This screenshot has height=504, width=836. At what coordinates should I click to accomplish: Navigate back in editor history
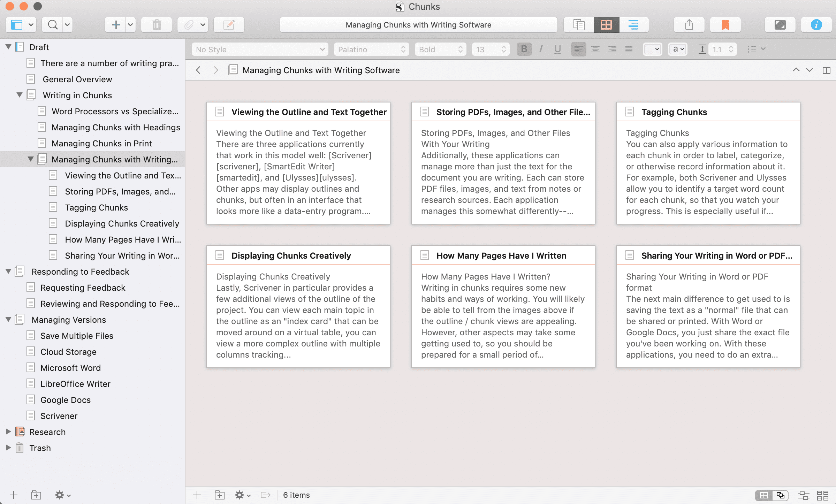[x=198, y=70]
